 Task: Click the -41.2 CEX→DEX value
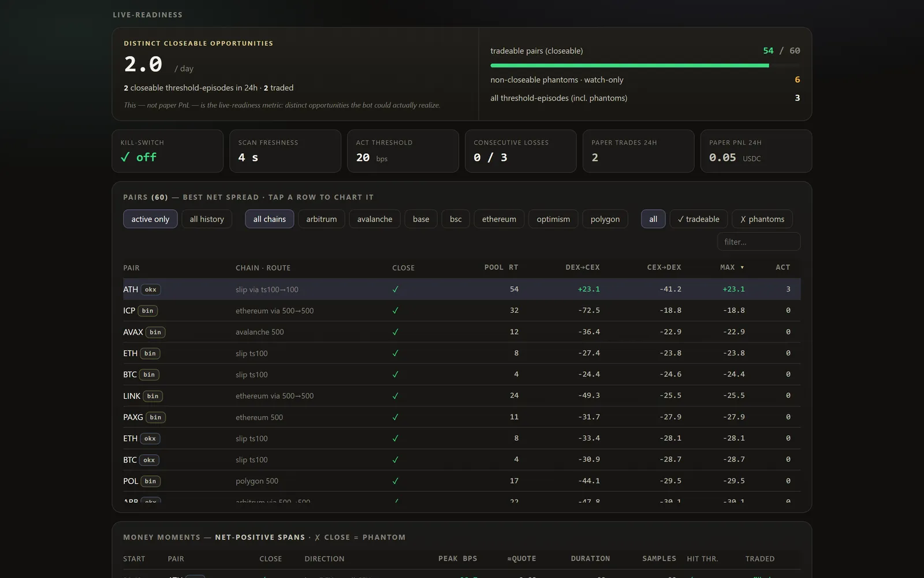tap(670, 289)
